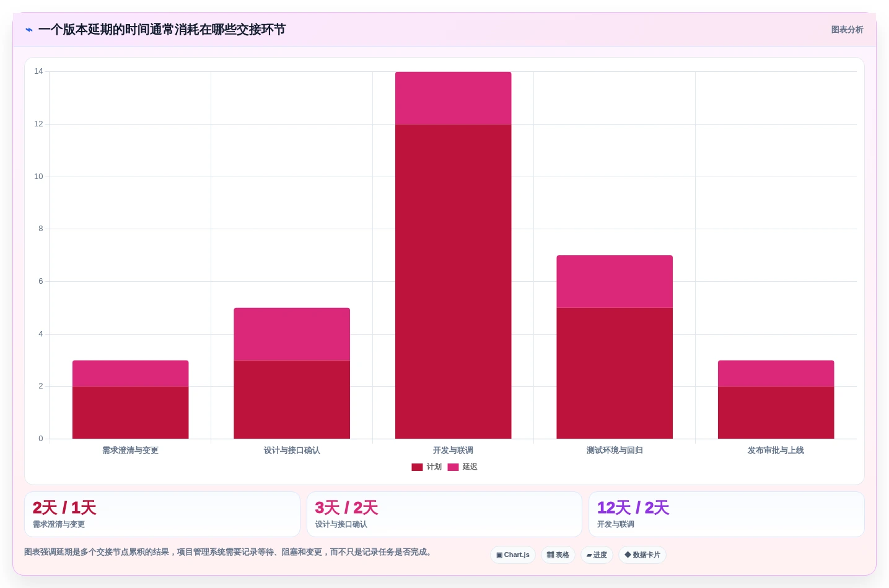Viewport: 889px width, 588px height.
Task: Click the chart title 一个版本延期的时间通常消耗在哪些交接环节
Action: coord(162,30)
